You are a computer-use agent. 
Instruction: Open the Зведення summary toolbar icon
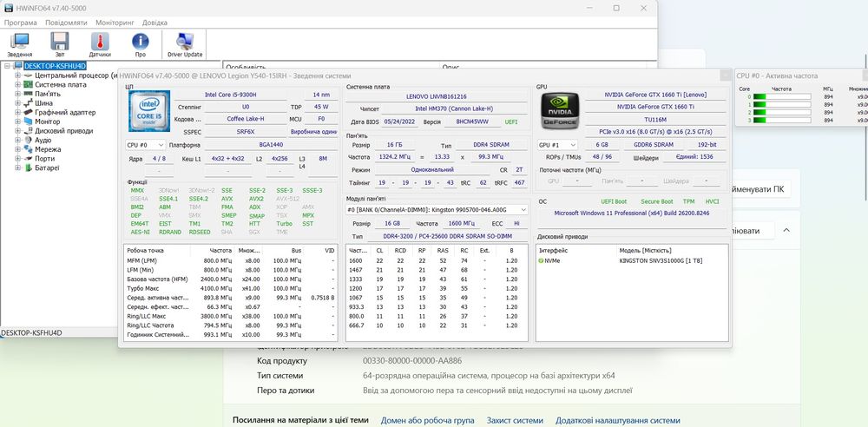(20, 42)
